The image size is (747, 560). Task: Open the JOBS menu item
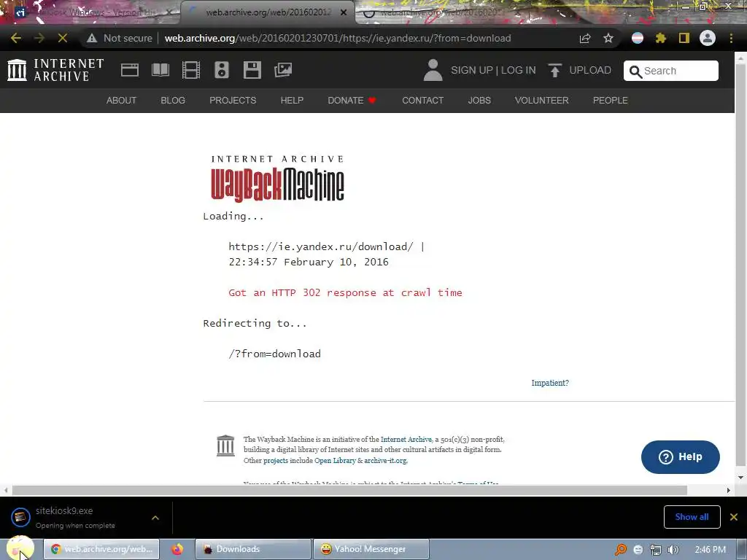[479, 101]
